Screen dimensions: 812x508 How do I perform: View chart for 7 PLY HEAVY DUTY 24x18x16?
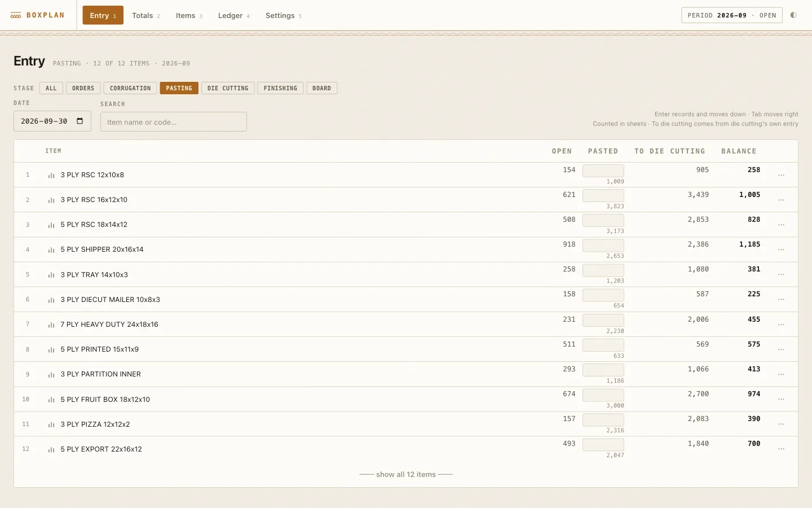51,325
